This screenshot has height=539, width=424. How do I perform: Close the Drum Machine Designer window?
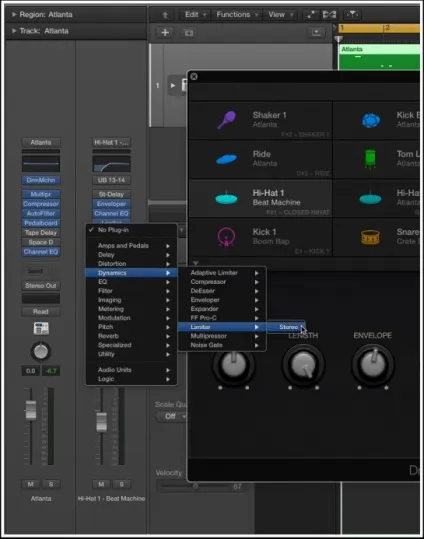[x=194, y=76]
